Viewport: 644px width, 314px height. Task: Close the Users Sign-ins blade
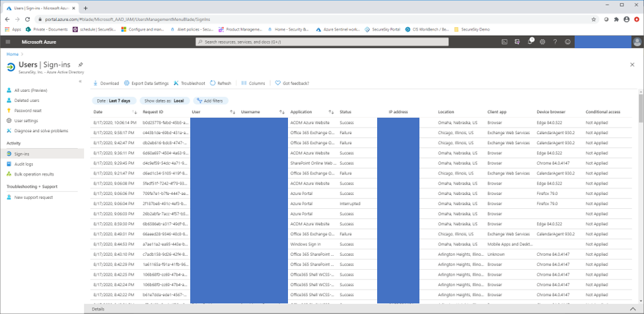pyautogui.click(x=632, y=65)
